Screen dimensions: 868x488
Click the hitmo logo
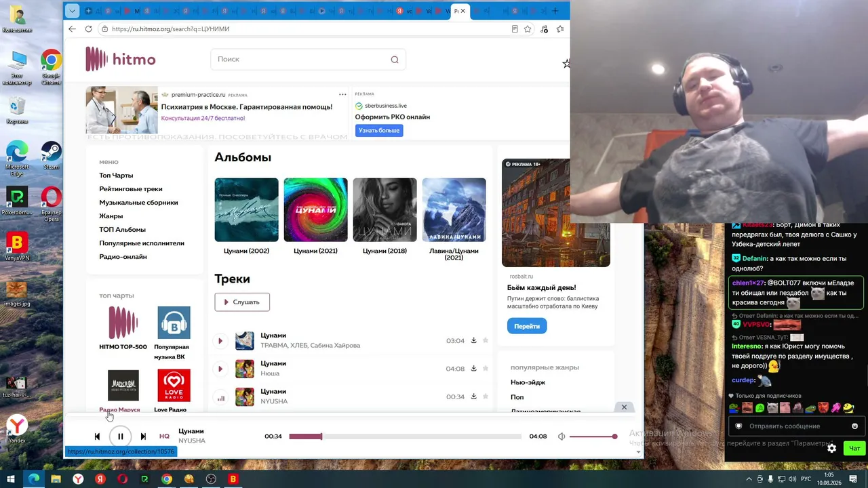[121, 59]
